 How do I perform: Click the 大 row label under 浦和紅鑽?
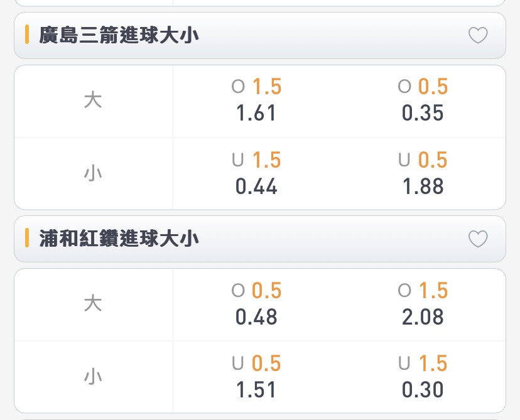(x=93, y=304)
